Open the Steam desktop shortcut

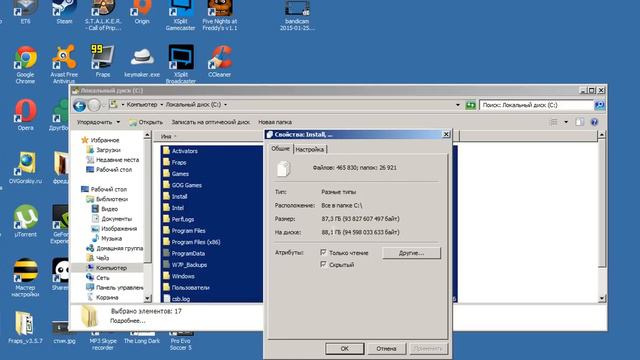pyautogui.click(x=64, y=12)
